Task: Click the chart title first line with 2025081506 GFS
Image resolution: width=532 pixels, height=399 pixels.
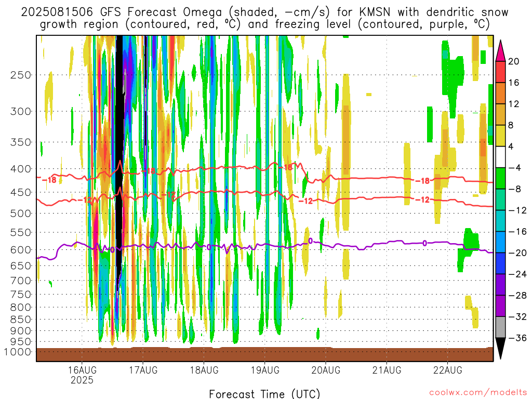Action: [264, 12]
